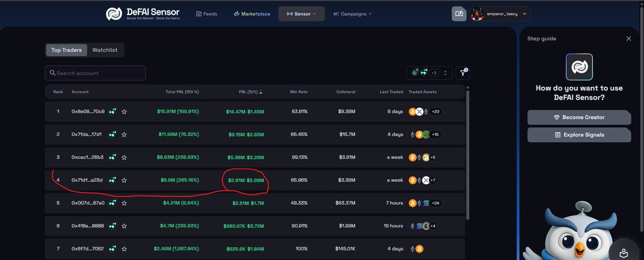Click the +5 traded assets badge

433,157
